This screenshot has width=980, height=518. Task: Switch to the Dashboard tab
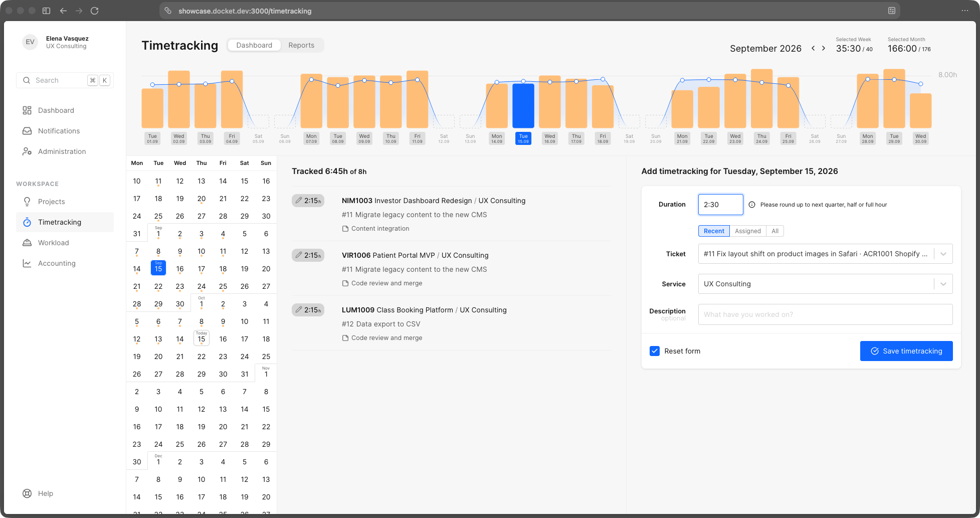254,45
